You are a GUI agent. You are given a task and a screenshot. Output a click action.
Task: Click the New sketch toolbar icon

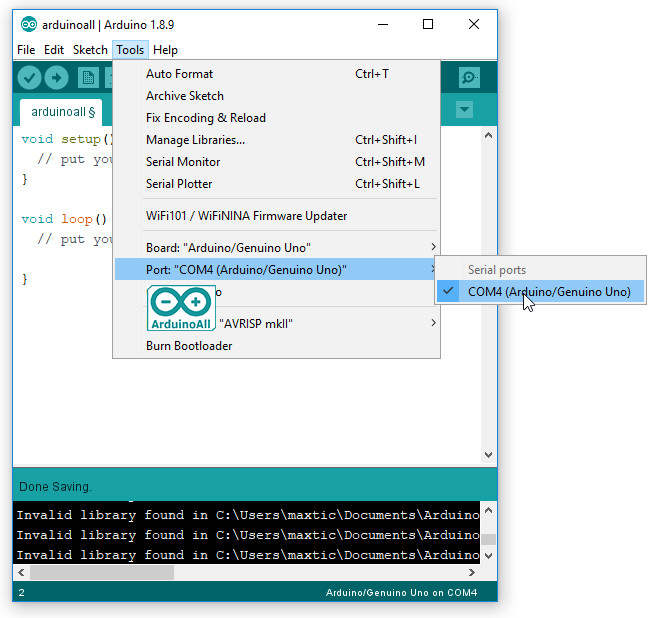88,78
